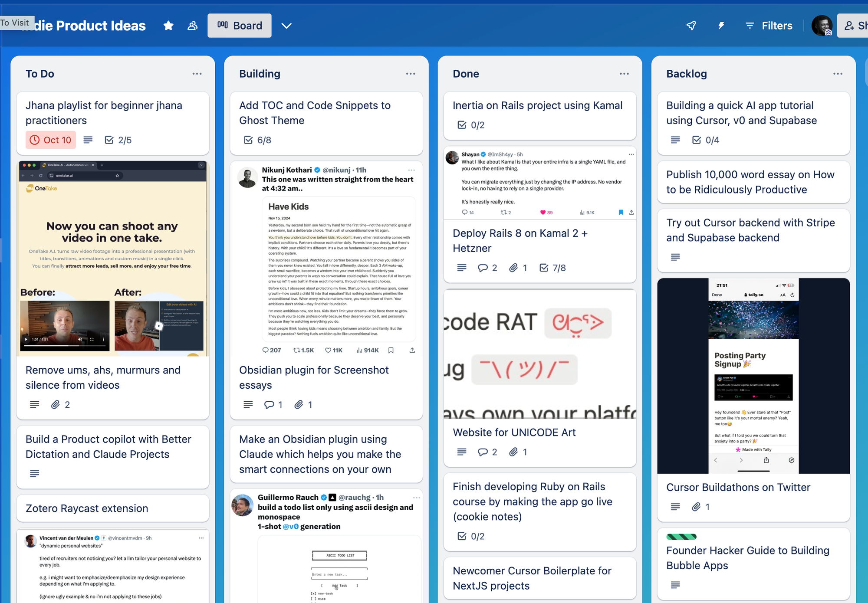Click description icon on Zotero-adjacent Product copilot card

click(x=34, y=474)
